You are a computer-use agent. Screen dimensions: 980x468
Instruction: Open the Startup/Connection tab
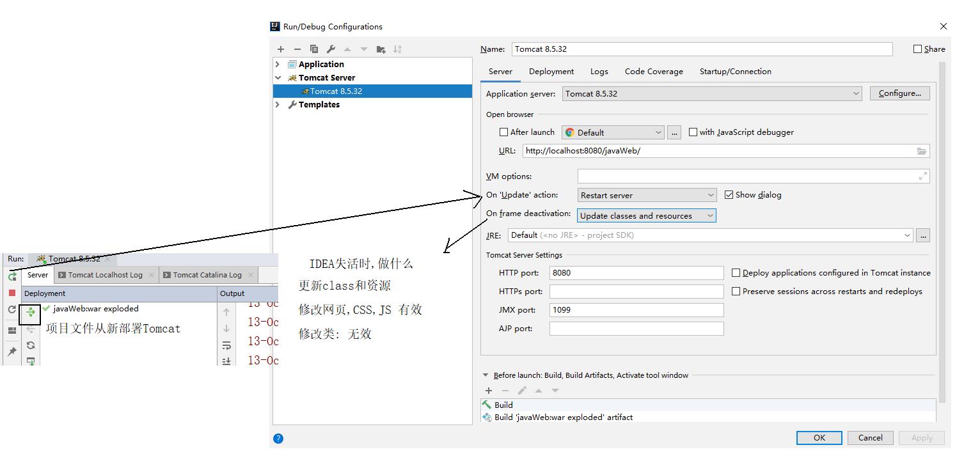[x=736, y=72]
